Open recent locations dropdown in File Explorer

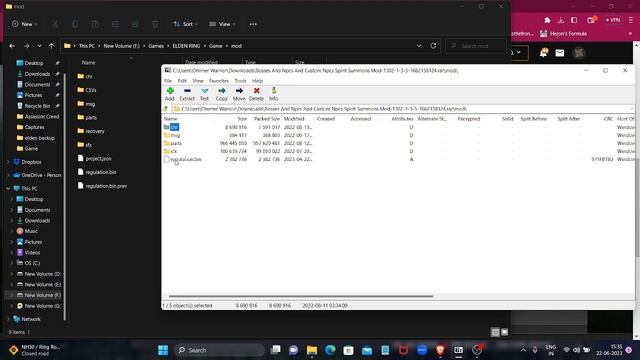(39, 46)
